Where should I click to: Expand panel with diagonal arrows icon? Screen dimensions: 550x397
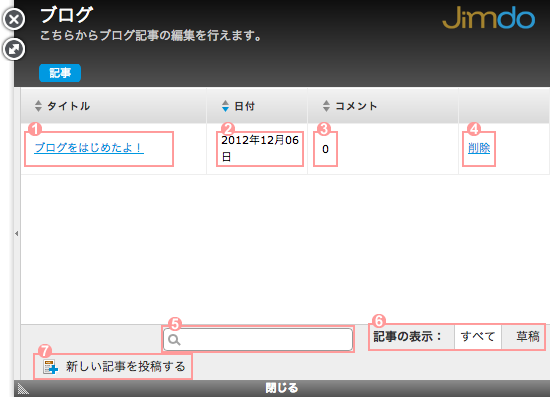click(x=14, y=49)
